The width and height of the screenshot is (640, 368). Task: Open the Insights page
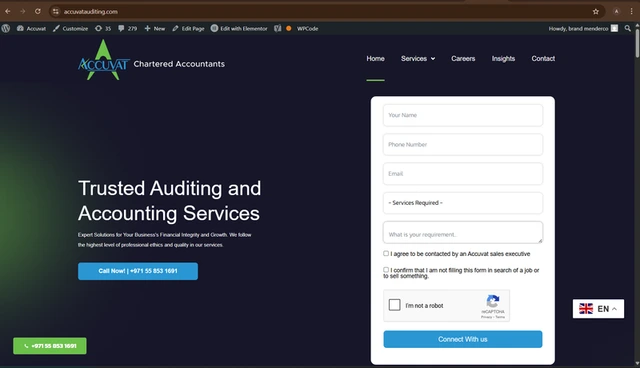(x=503, y=59)
